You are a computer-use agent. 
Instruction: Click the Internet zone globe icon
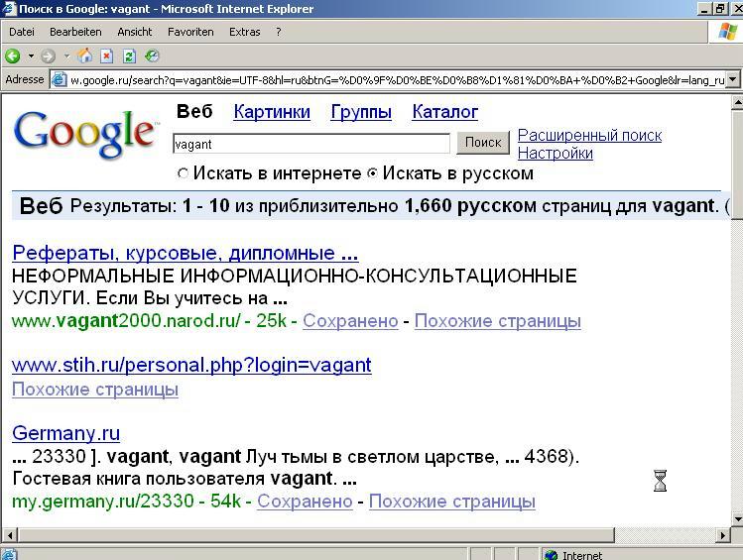coord(551,555)
